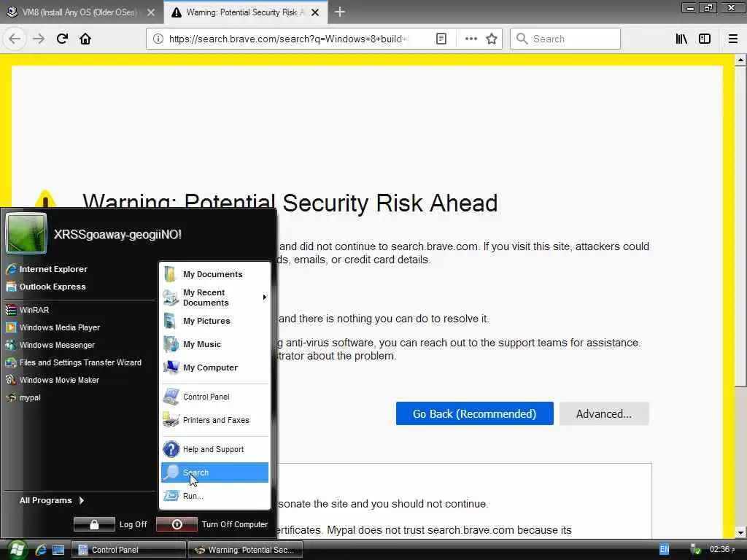Expand All Programs list

[x=52, y=500]
